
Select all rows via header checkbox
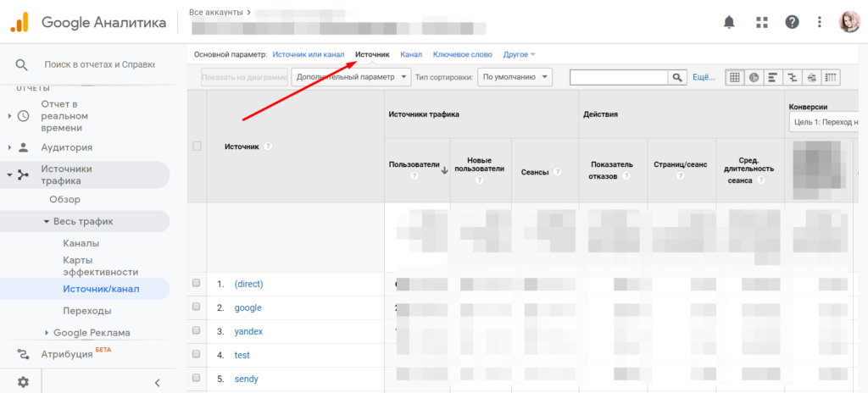197,147
